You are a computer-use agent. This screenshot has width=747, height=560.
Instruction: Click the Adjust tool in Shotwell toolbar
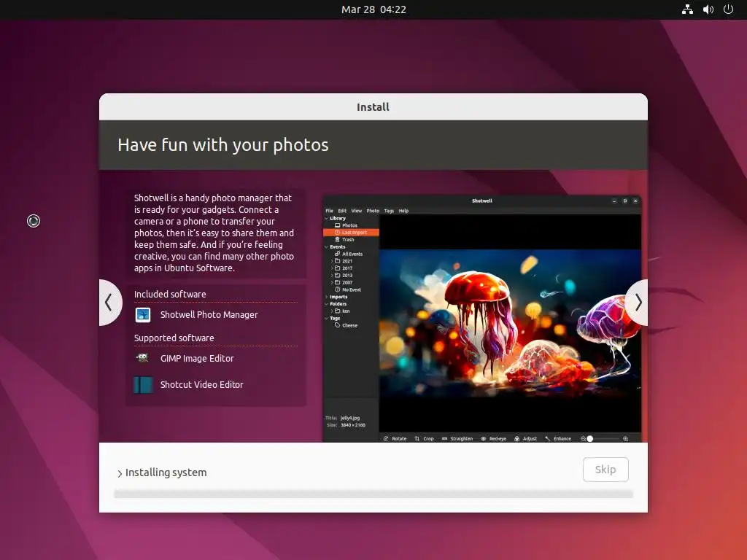point(525,438)
